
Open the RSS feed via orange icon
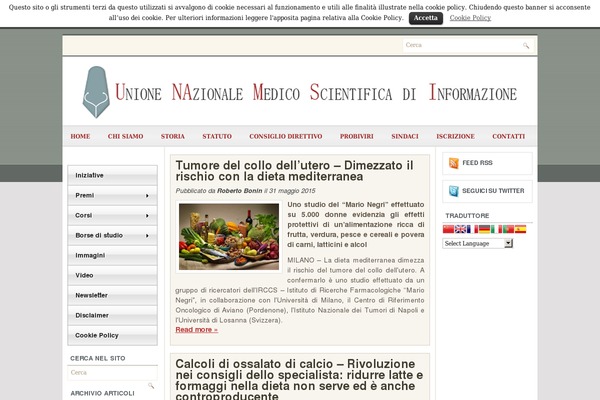pos(454,163)
